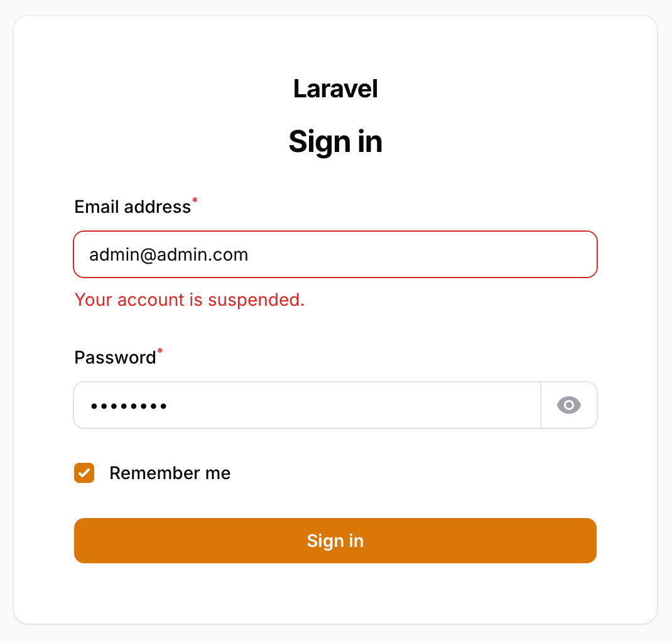
Task: Reveal the password using the eye icon
Action: click(568, 406)
